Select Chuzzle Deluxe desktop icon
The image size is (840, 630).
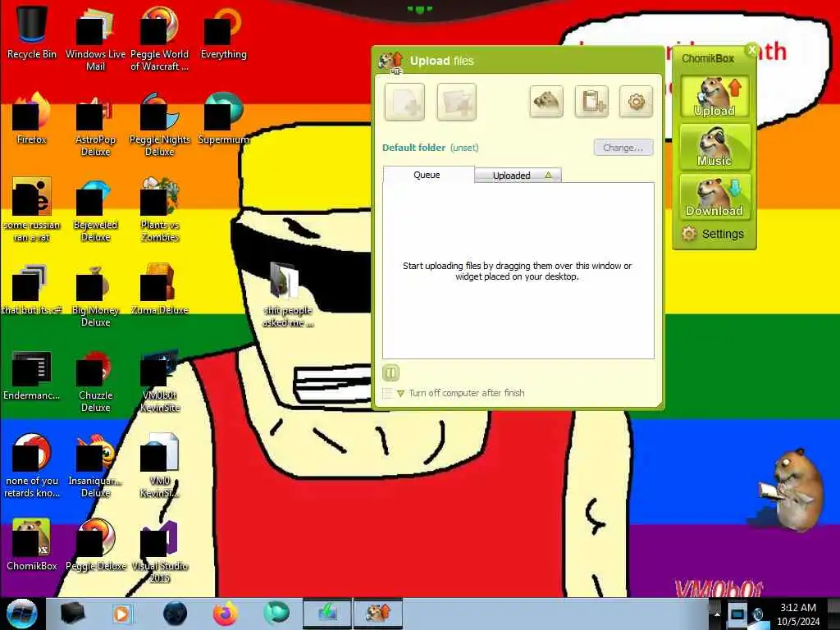pos(95,381)
